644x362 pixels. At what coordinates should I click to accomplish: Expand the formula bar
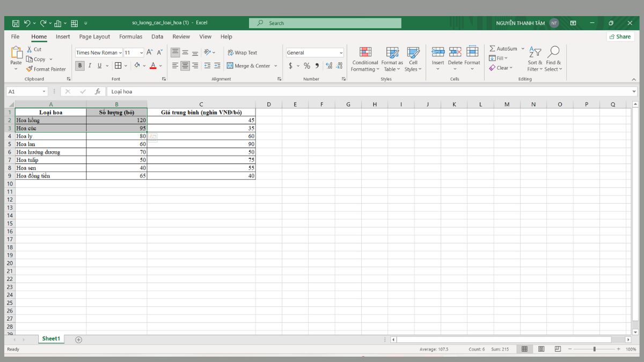(x=635, y=92)
